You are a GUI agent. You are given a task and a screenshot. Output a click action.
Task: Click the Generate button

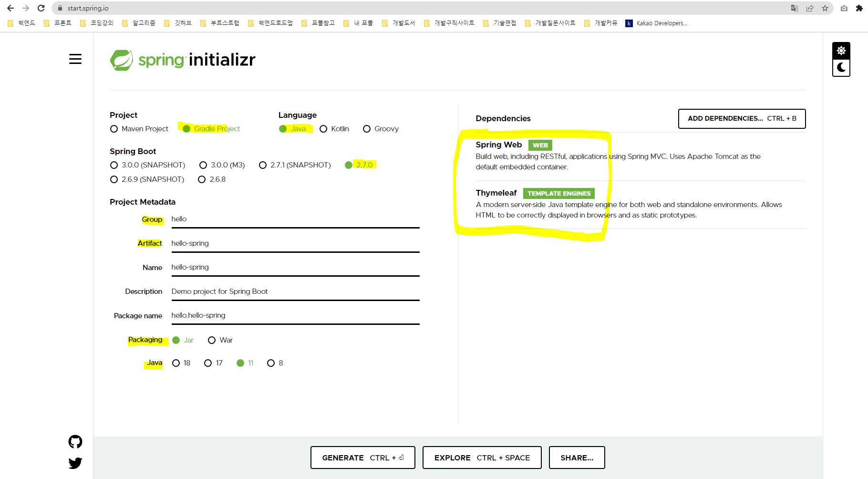click(363, 458)
